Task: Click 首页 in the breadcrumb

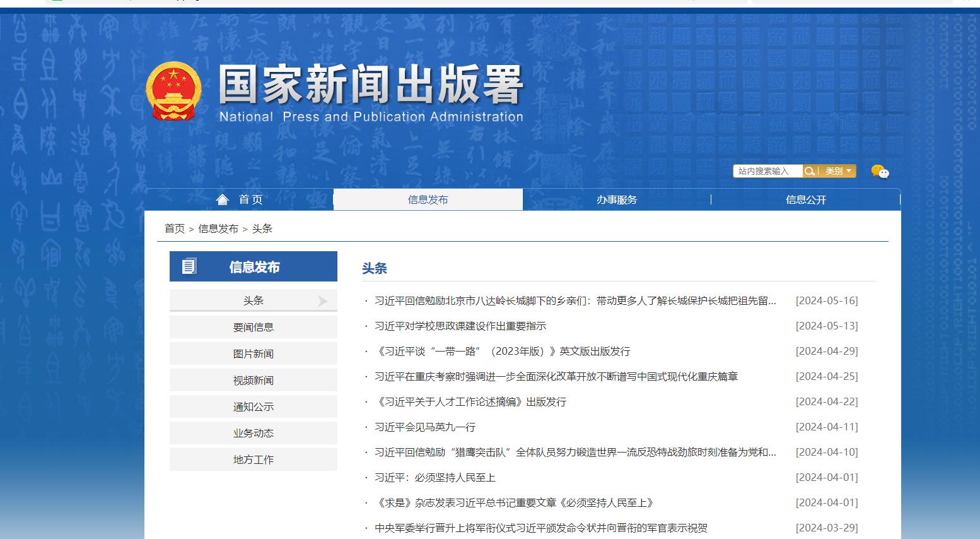Action: pyautogui.click(x=175, y=228)
